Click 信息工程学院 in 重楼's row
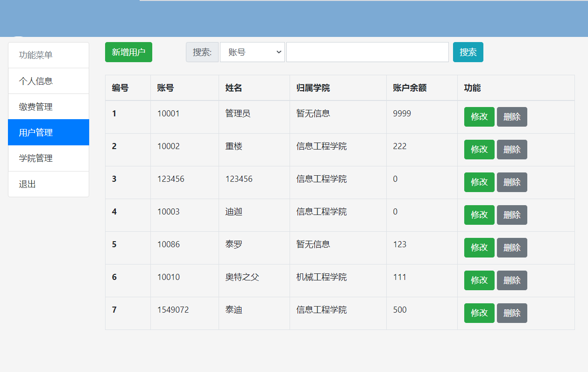This screenshot has height=372, width=588. click(x=321, y=146)
